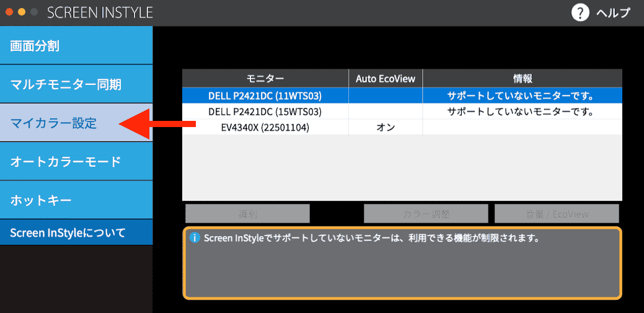
Task: Open the ホットキー settings
Action: (76, 200)
